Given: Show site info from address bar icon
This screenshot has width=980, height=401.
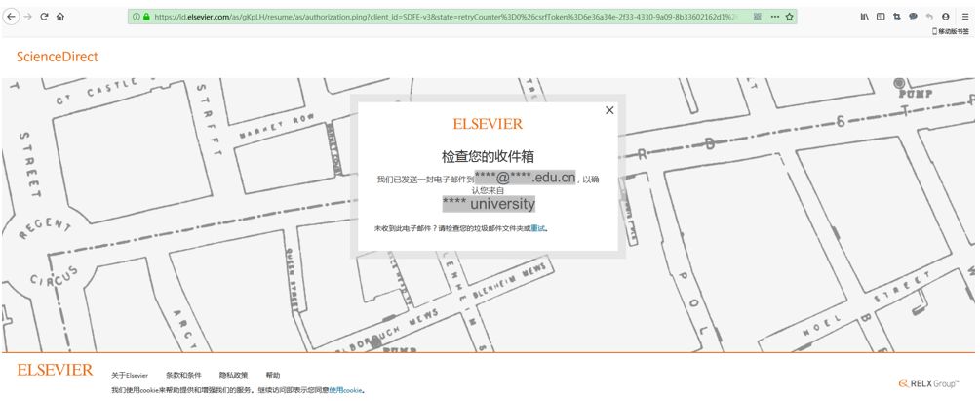Looking at the screenshot, I should [136, 17].
